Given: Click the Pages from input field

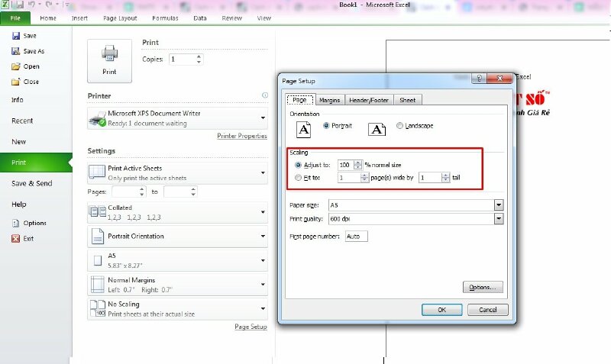Looking at the screenshot, I should tap(125, 192).
